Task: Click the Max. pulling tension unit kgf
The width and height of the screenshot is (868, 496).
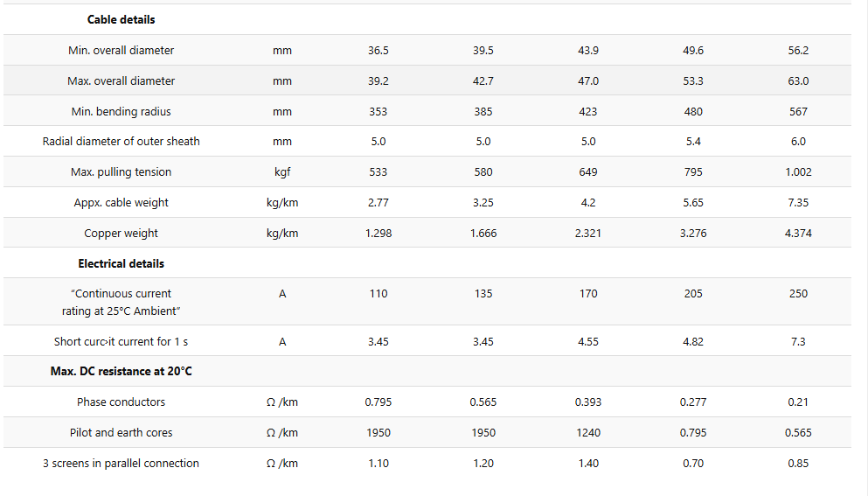Action: (x=281, y=172)
